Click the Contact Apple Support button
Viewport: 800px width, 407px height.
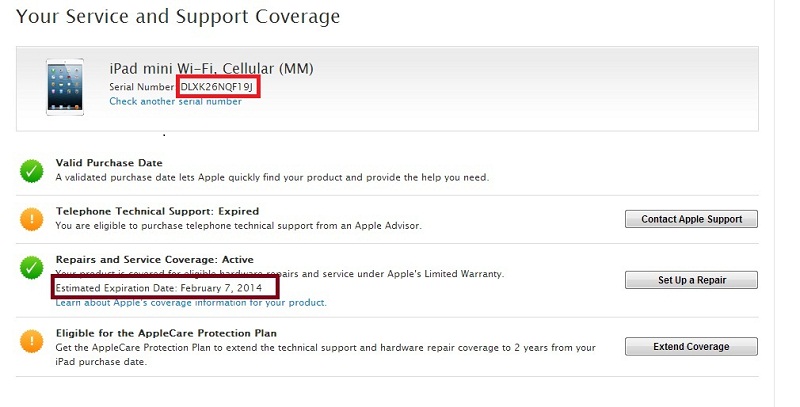point(691,219)
